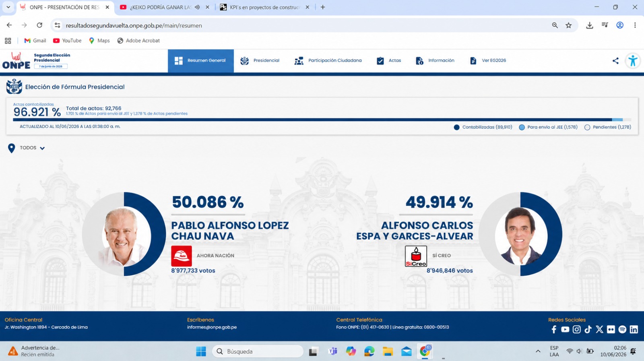The image size is (644, 361).
Task: Open Ver EG2026 link
Action: click(x=488, y=61)
